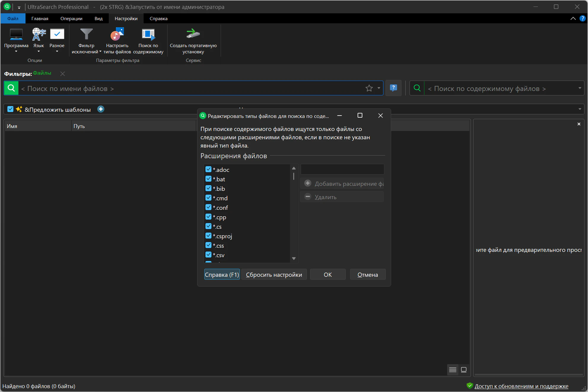588x392 pixels.
Task: Click the blue help bubble icon
Action: pos(393,88)
